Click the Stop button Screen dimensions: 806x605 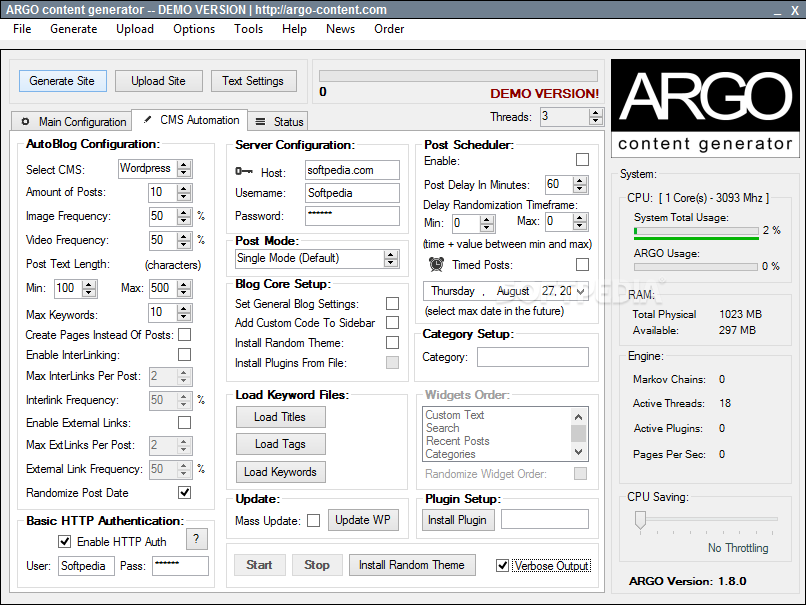coord(317,565)
